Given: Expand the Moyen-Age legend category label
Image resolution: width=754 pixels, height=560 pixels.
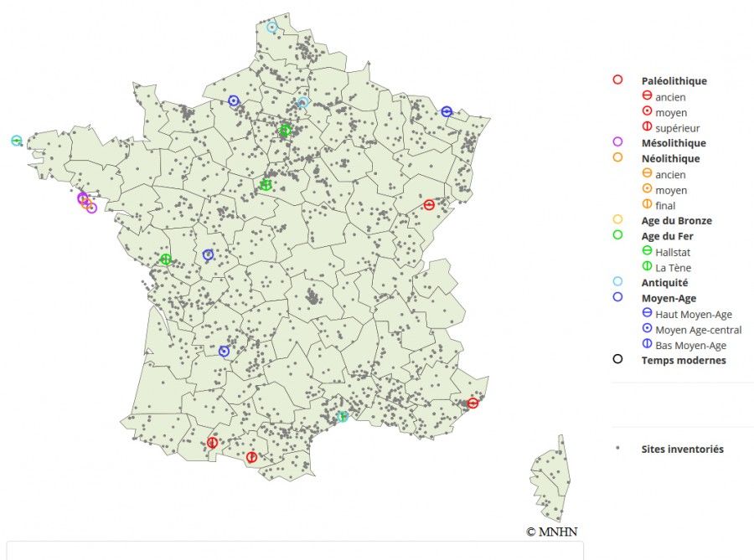Looking at the screenshot, I should [669, 298].
